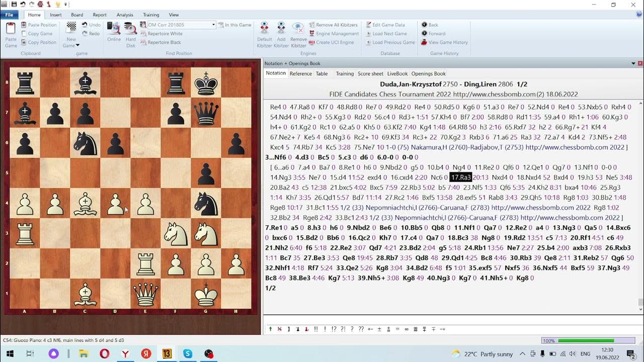Click the highlighted move 17.Ra3 in notation
Viewport: 644px width, 362px height.
461,177
